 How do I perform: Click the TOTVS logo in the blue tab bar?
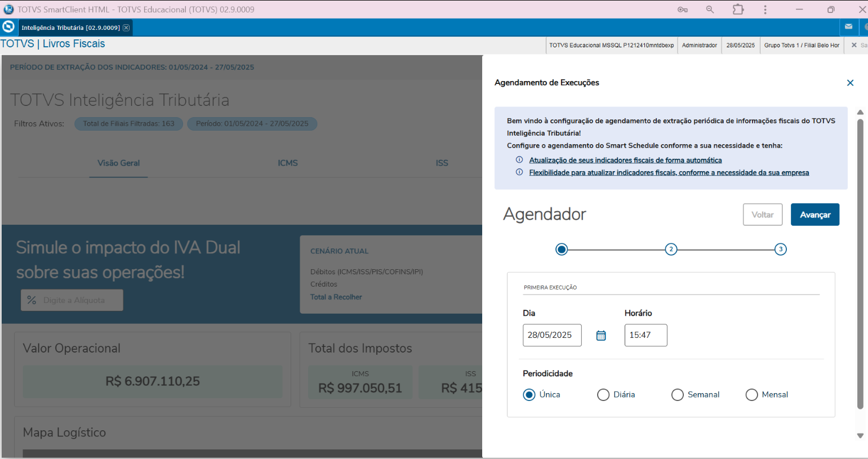[x=8, y=26]
